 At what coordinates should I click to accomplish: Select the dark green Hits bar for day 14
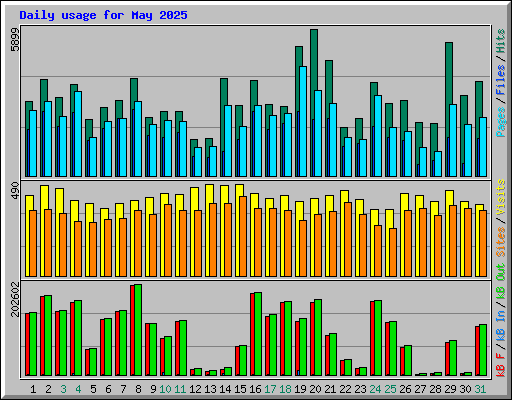click(x=224, y=92)
